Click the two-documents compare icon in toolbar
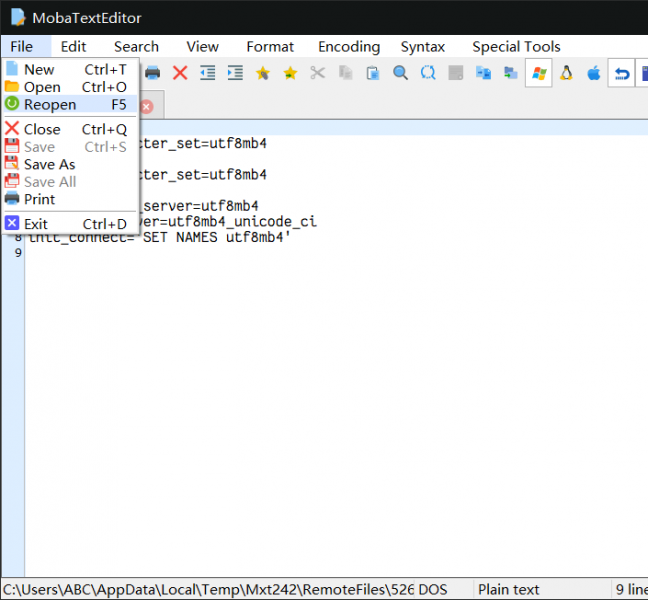 [x=483, y=73]
